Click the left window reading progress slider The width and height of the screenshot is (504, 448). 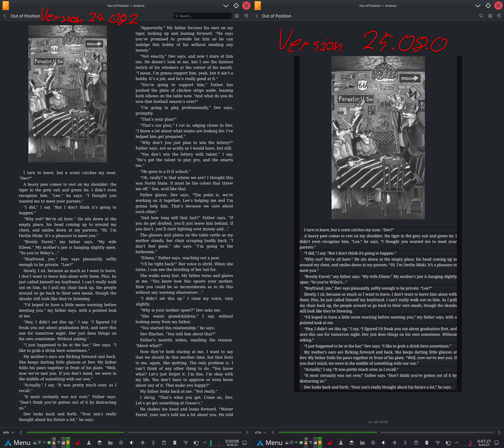click(x=126, y=432)
